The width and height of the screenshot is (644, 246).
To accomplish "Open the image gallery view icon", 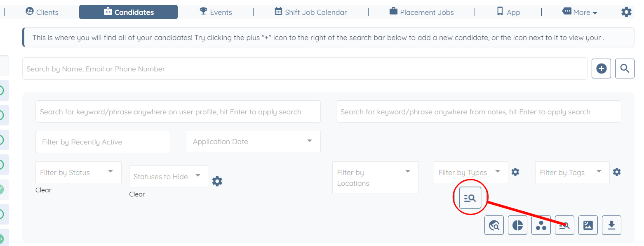I will pyautogui.click(x=588, y=225).
